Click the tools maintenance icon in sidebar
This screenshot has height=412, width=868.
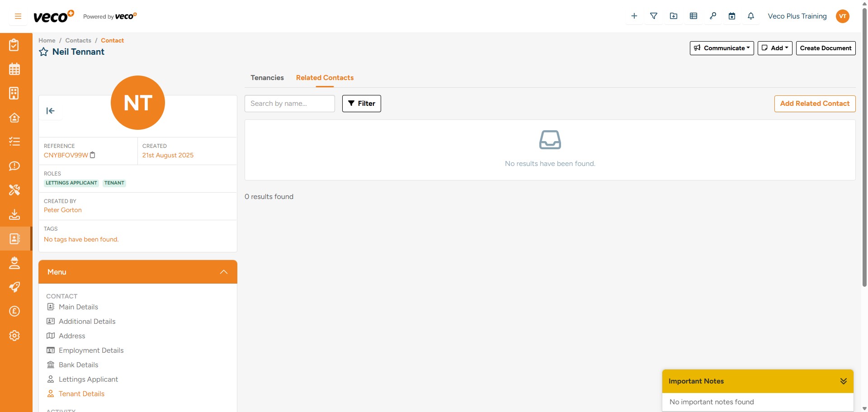pos(14,190)
